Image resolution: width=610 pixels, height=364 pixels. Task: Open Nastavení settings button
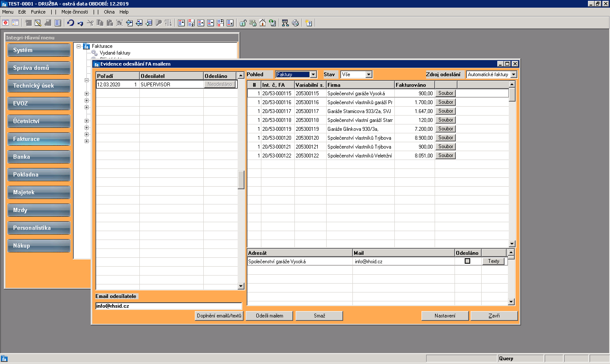445,316
